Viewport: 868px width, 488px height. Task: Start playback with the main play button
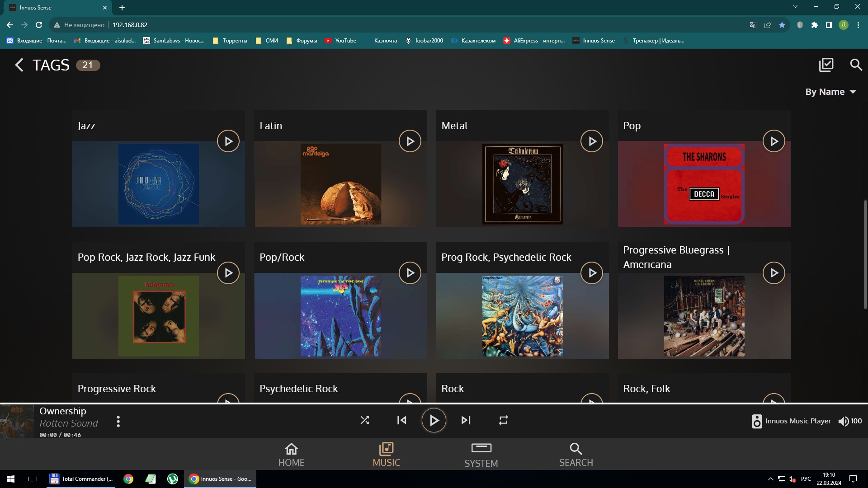tap(434, 421)
